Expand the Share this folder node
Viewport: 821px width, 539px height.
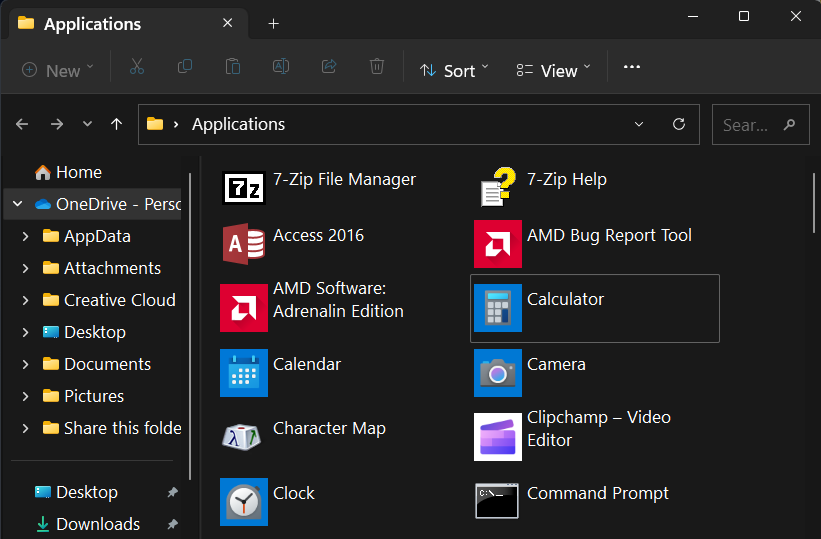pyautogui.click(x=25, y=428)
